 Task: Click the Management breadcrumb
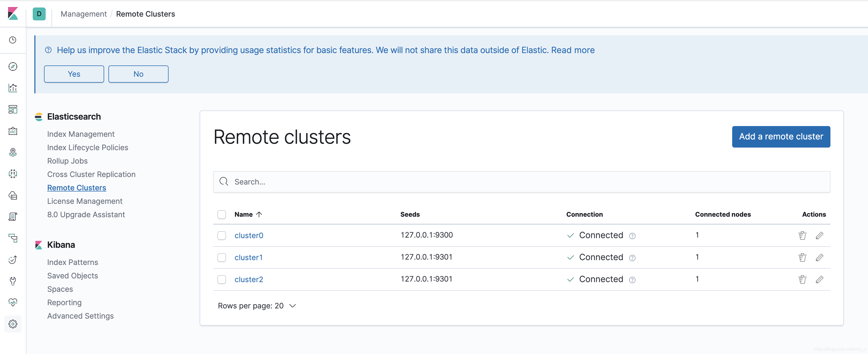click(x=83, y=14)
